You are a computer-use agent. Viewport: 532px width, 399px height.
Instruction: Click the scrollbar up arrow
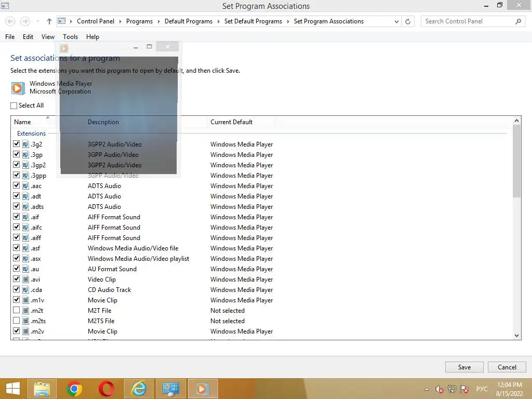[x=516, y=121]
